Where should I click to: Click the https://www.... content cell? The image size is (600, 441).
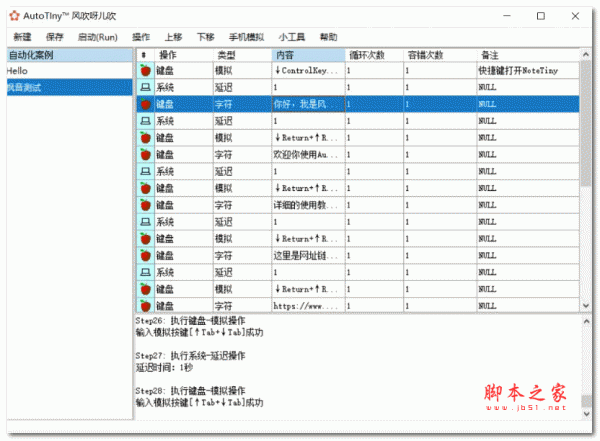(308, 306)
